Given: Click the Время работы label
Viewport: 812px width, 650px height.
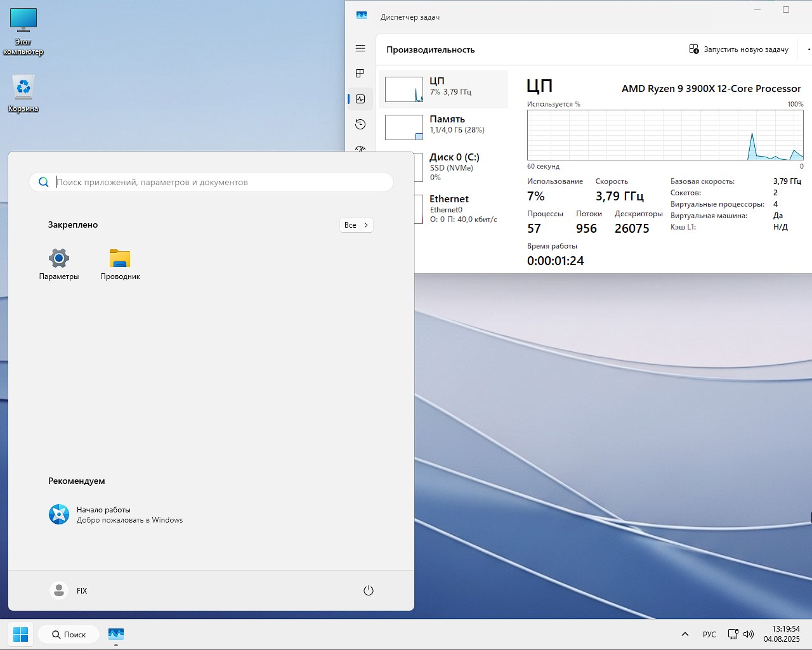Looking at the screenshot, I should [552, 246].
